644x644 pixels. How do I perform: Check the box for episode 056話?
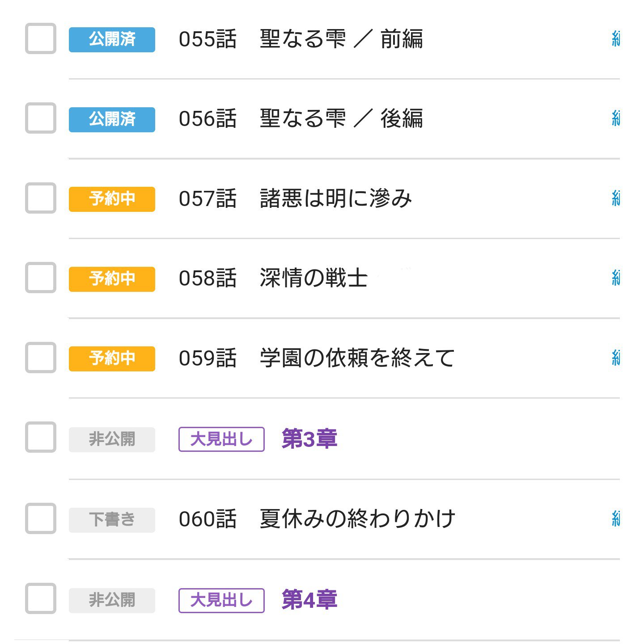pyautogui.click(x=41, y=118)
